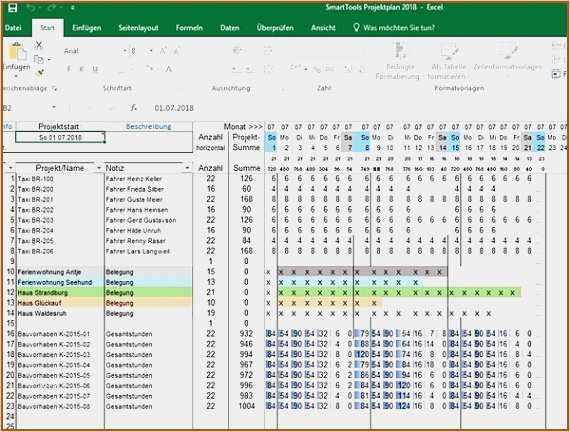Viewport: 570px width, 432px height.
Task: Click the Undo arrow icon
Action: pyautogui.click(x=31, y=8)
